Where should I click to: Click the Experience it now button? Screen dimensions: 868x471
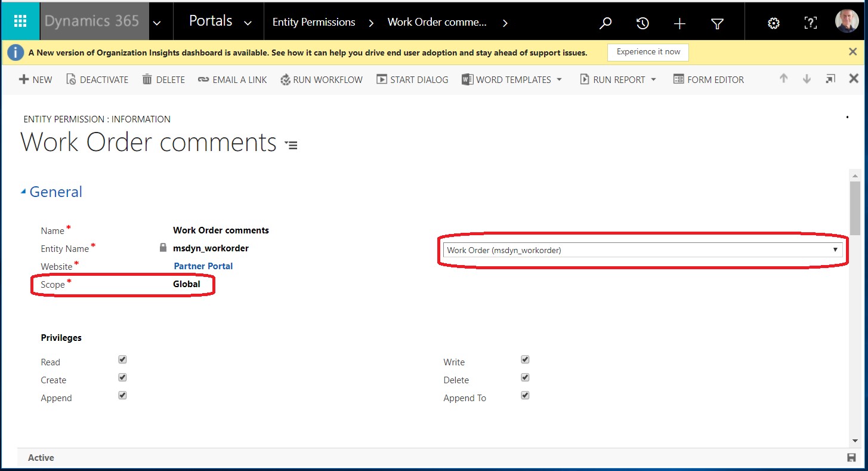pyautogui.click(x=648, y=52)
